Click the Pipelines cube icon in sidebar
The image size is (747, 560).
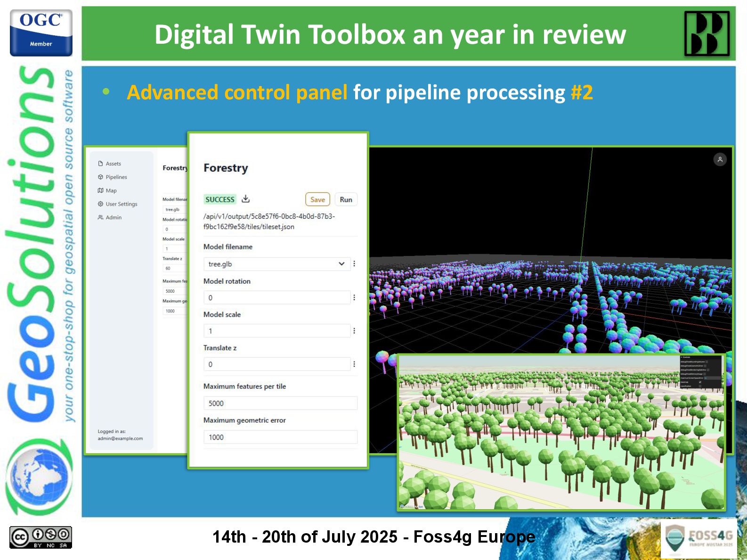coord(100,177)
